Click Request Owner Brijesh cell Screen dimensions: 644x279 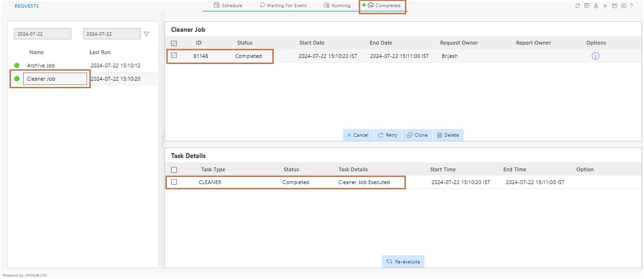(450, 56)
